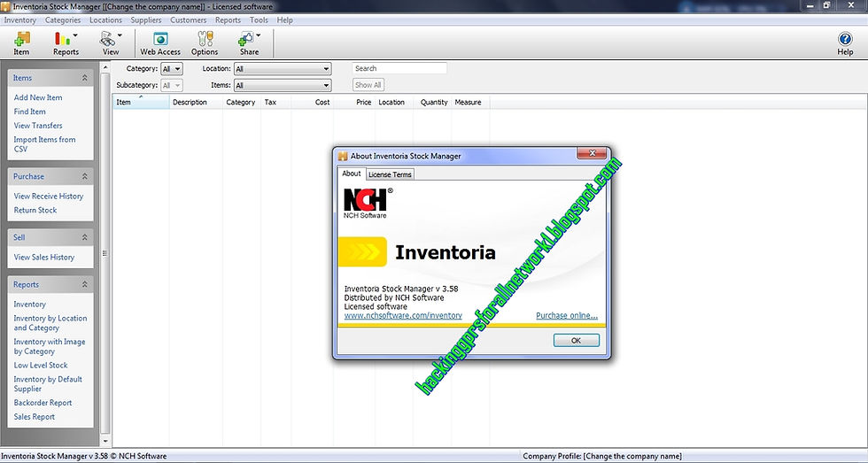Image resolution: width=868 pixels, height=463 pixels.
Task: Click OK in the About dialog
Action: 576,340
